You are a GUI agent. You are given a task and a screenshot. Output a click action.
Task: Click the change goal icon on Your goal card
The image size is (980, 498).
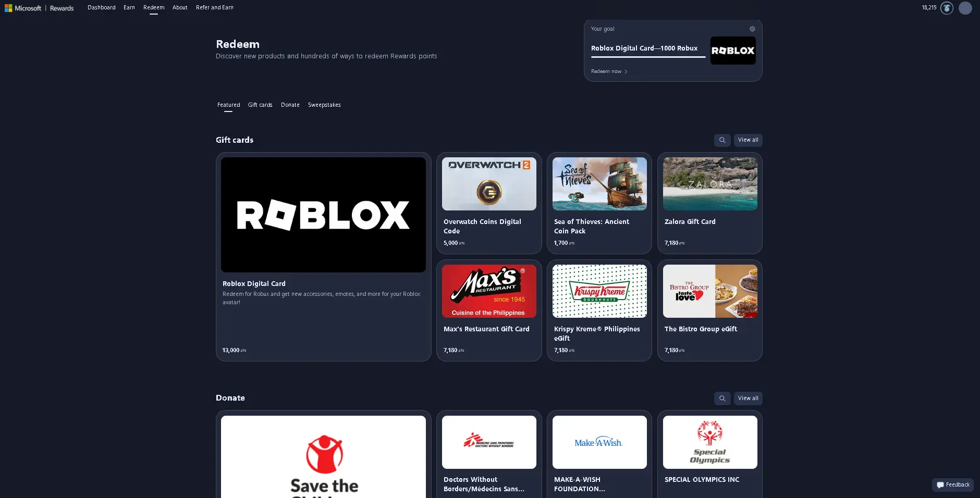coord(752,29)
